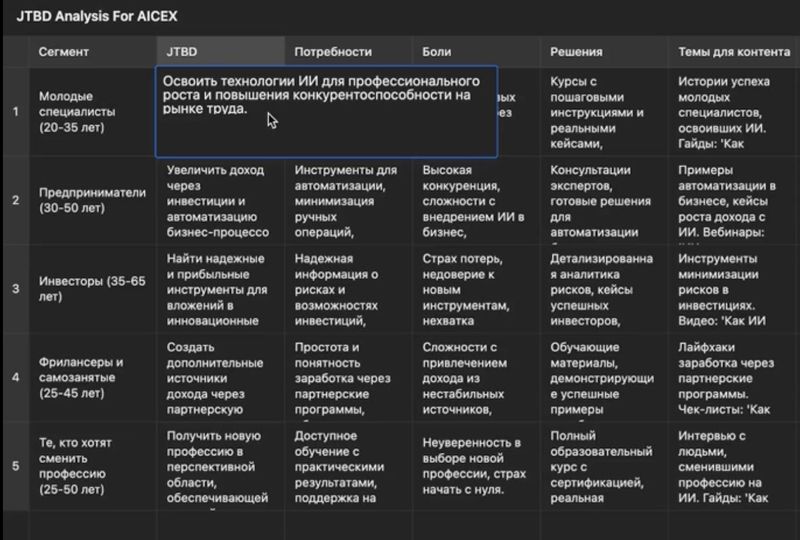Select the 'Решения' column header
800x540 pixels.
[x=604, y=52]
